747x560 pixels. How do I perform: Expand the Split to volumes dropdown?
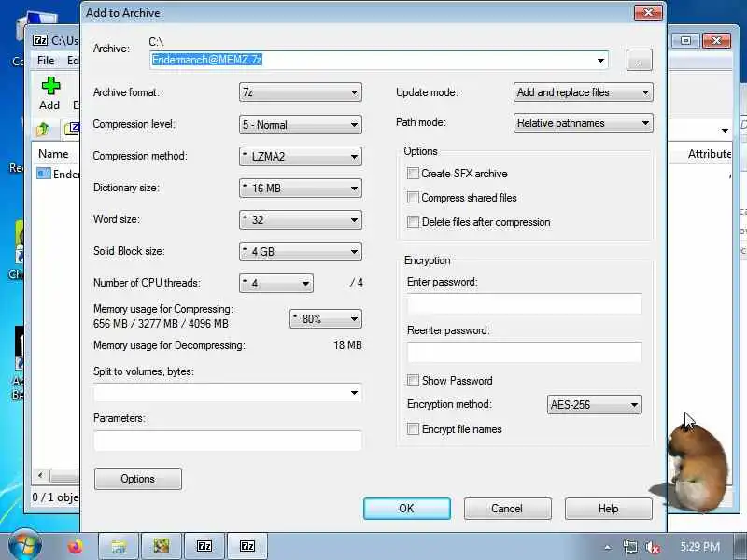[354, 393]
